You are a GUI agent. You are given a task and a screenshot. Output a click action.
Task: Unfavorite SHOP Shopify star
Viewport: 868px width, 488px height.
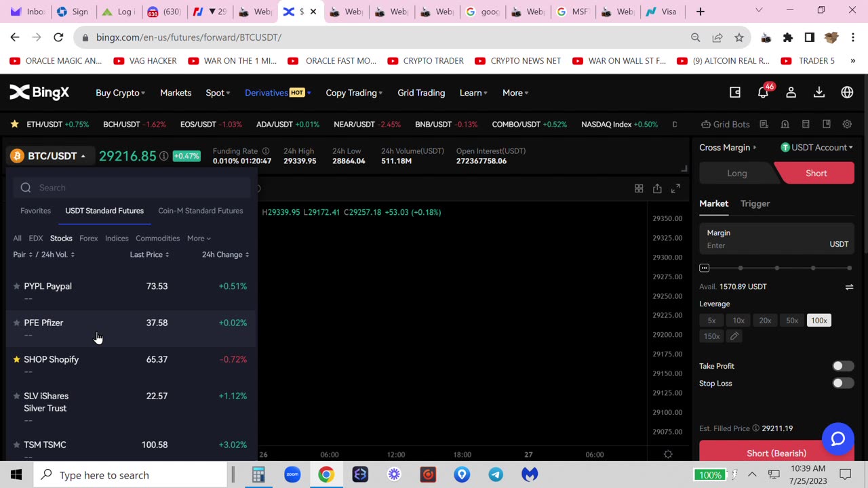coord(17,359)
